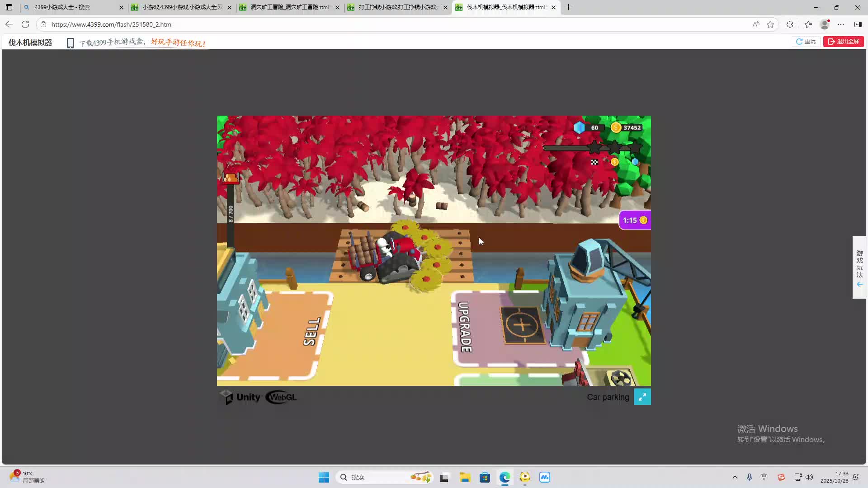Viewport: 868px width, 488px height.
Task: Click the Unity WebGL fullscreen icon
Action: click(642, 397)
